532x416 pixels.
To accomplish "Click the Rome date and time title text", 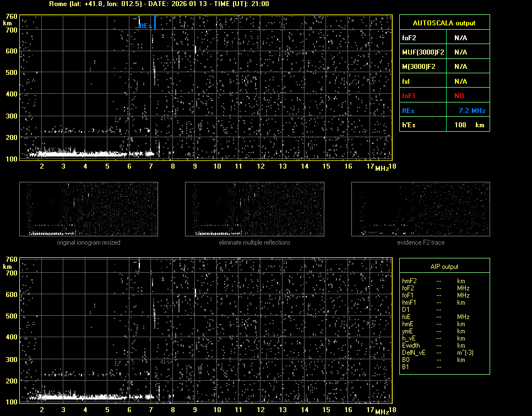I will [x=159, y=4].
